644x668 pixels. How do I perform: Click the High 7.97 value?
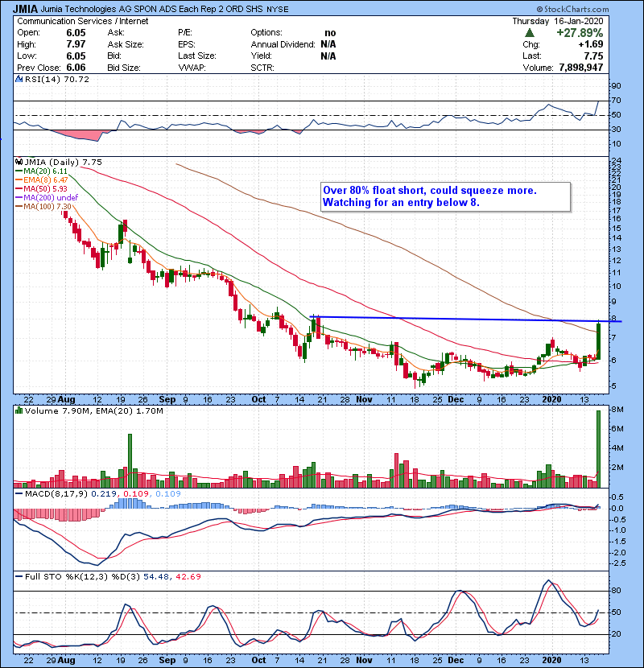point(76,44)
